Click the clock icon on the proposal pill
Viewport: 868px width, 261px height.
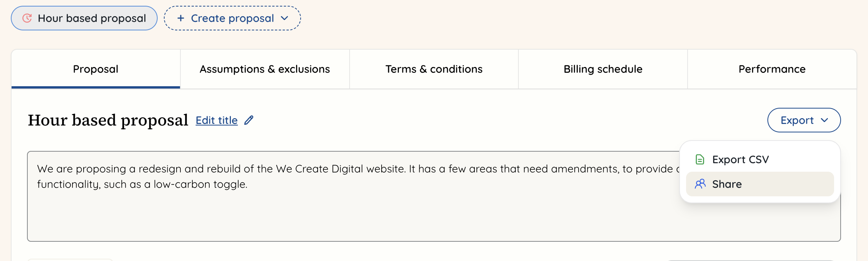click(27, 18)
